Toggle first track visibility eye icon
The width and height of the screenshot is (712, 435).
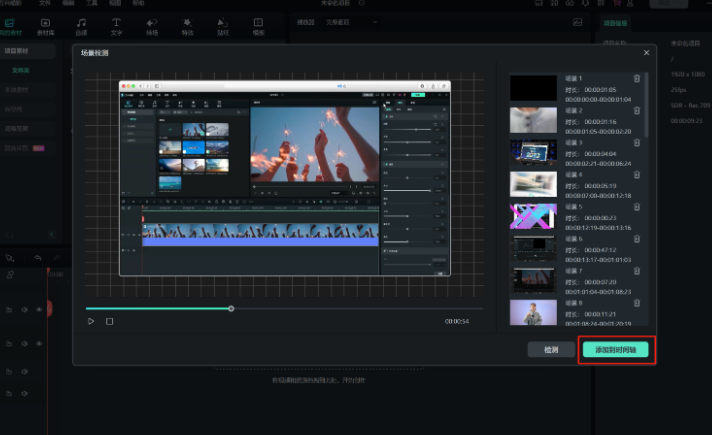39,310
